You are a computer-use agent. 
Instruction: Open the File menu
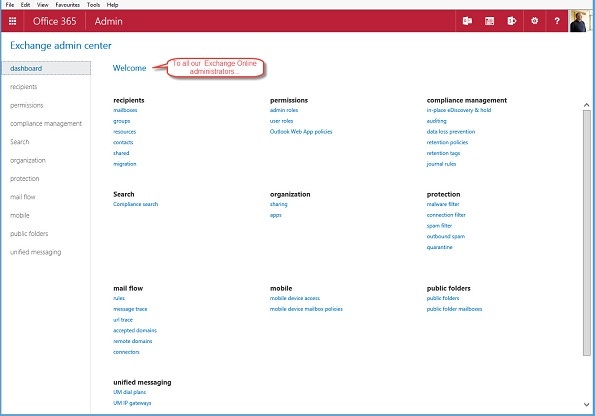tap(10, 5)
